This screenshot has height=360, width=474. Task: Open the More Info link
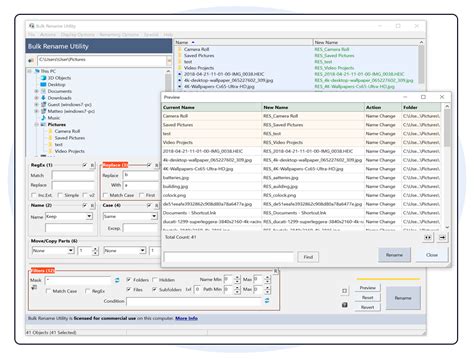[186, 318]
